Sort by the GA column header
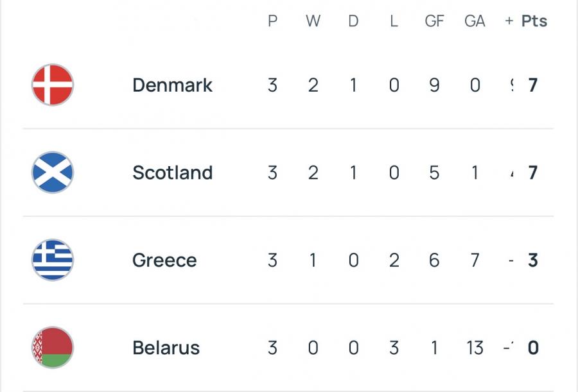This screenshot has height=392, width=578. click(475, 21)
